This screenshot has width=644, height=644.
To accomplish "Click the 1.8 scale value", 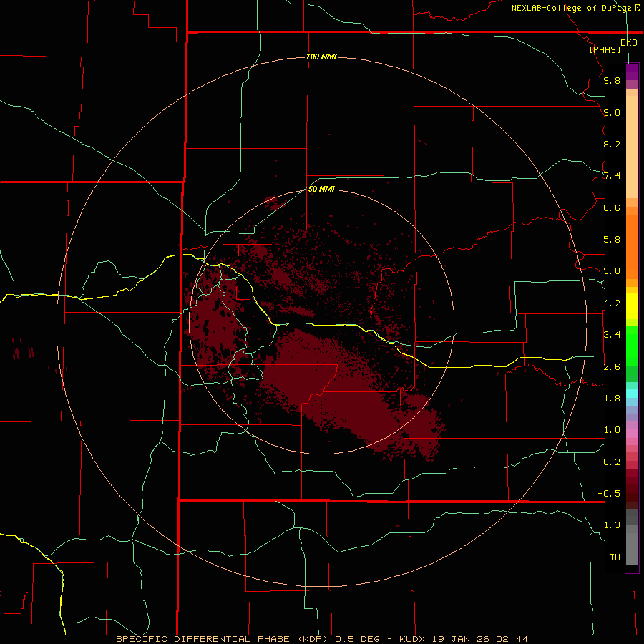I will click(612, 399).
